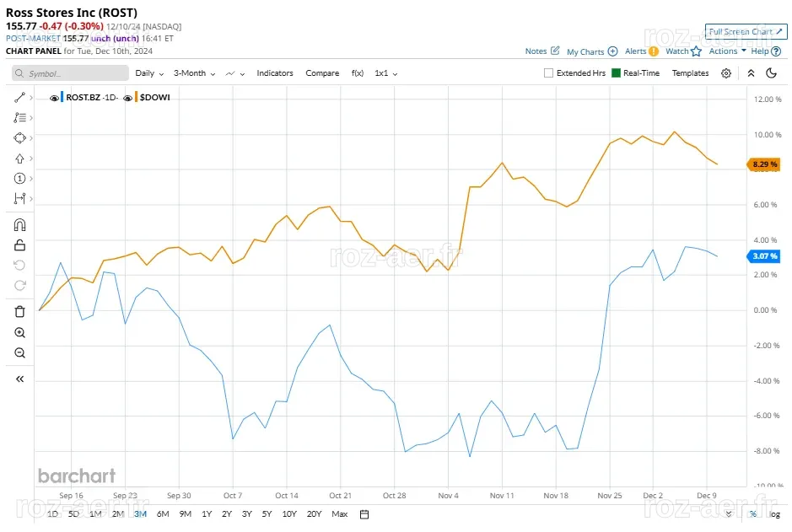792x532 pixels.
Task: Click the Notes edit icon
Action: (x=555, y=51)
